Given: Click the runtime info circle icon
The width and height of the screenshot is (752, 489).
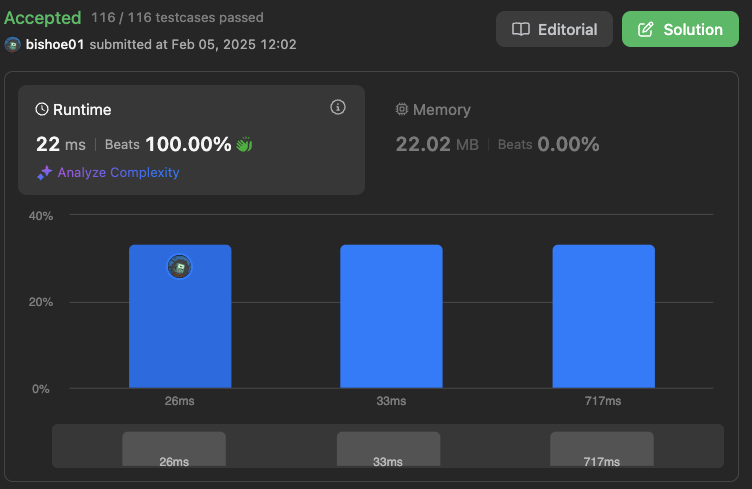Looking at the screenshot, I should (338, 107).
